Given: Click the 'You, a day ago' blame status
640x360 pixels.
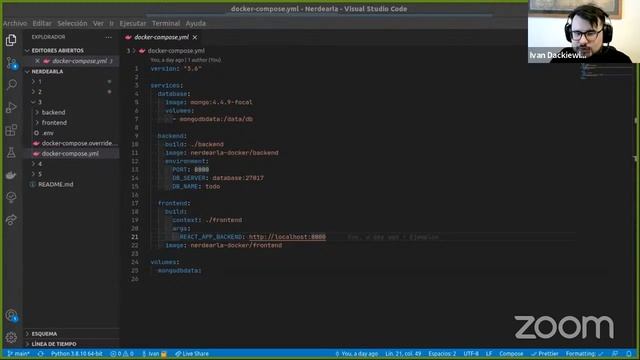Looking at the screenshot, I should pyautogui.click(x=356, y=354).
